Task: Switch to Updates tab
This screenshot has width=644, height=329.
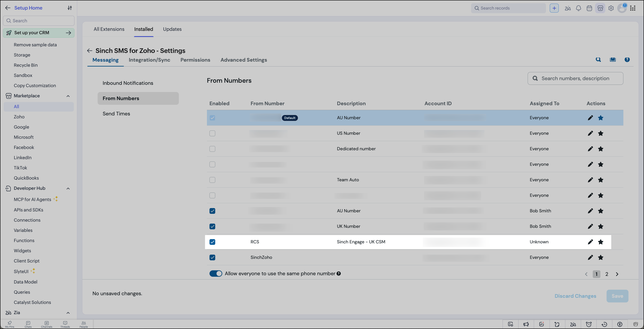Action: [172, 29]
